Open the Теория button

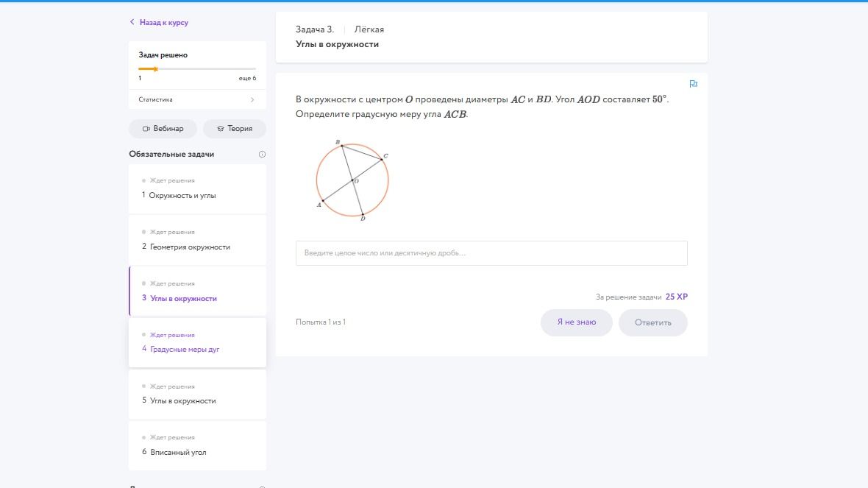(x=234, y=129)
